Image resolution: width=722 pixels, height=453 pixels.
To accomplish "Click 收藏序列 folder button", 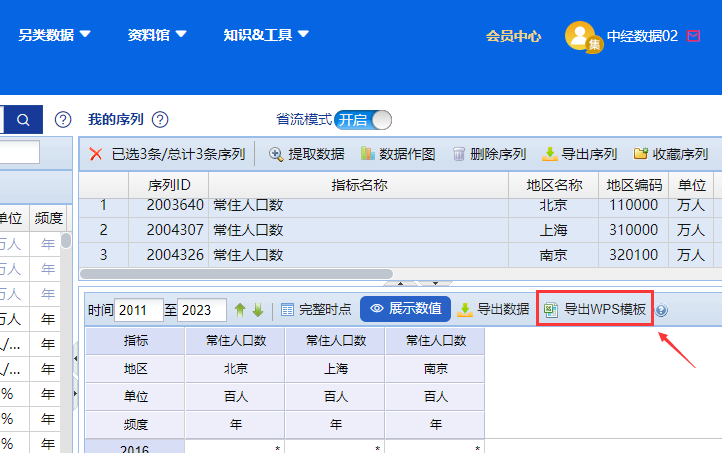I will pyautogui.click(x=670, y=154).
